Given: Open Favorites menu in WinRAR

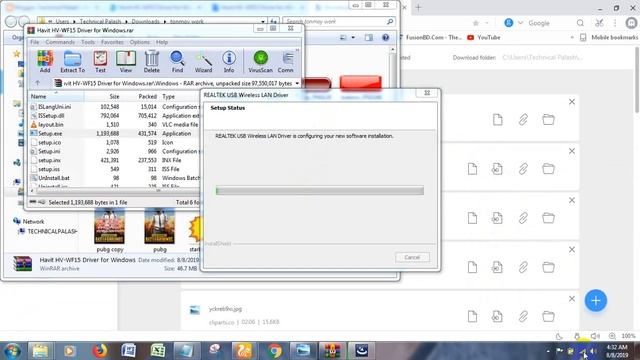Looking at the screenshot, I should pos(112,42).
